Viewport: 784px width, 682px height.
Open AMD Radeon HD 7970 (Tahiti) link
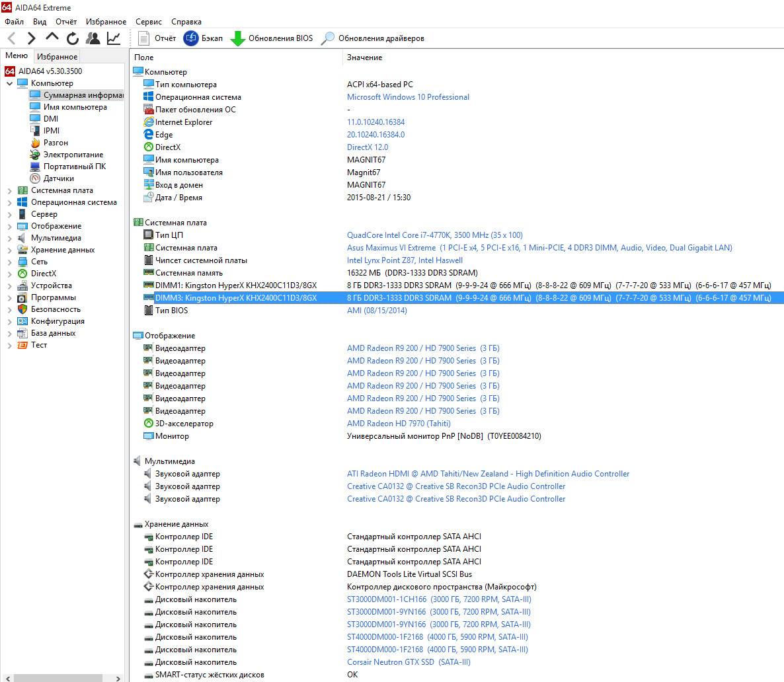tap(399, 424)
